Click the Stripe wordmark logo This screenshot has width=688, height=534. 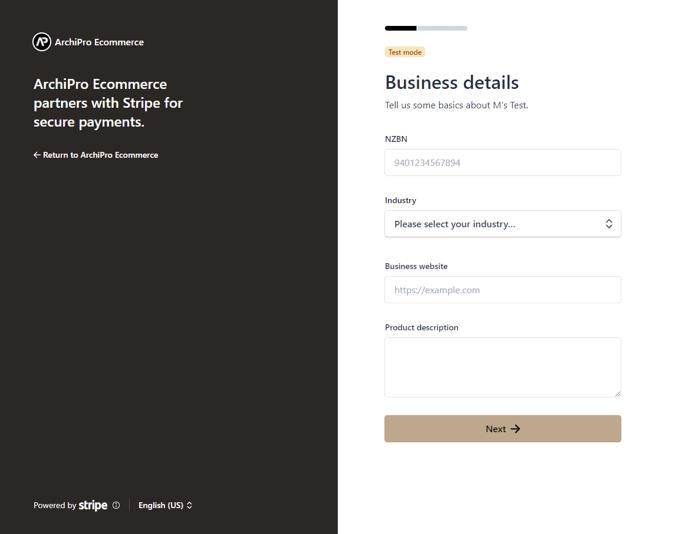pyautogui.click(x=93, y=505)
